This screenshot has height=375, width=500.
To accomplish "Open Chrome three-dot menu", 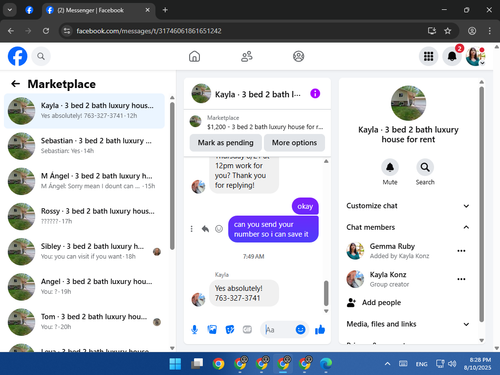I will point(489,31).
